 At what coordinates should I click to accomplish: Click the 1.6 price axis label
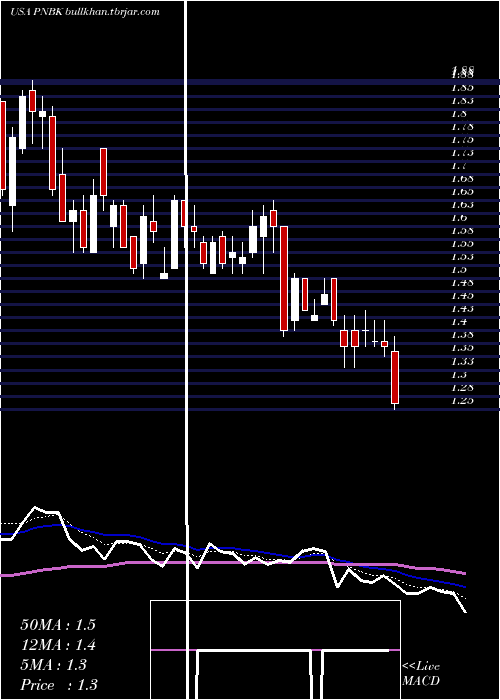[x=459, y=218]
